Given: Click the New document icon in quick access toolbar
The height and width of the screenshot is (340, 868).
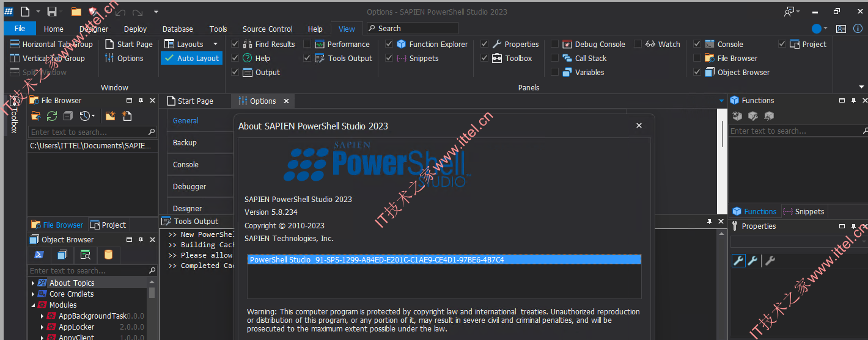Looking at the screenshot, I should pos(25,12).
